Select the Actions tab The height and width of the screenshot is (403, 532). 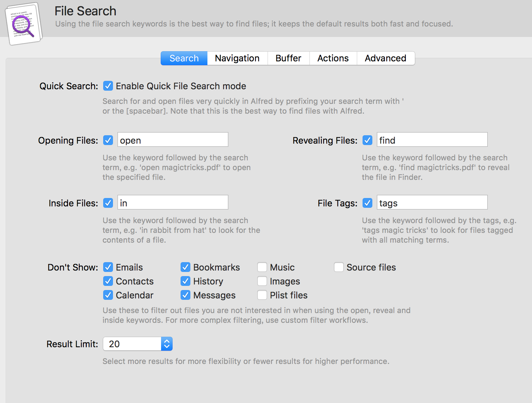click(x=333, y=58)
